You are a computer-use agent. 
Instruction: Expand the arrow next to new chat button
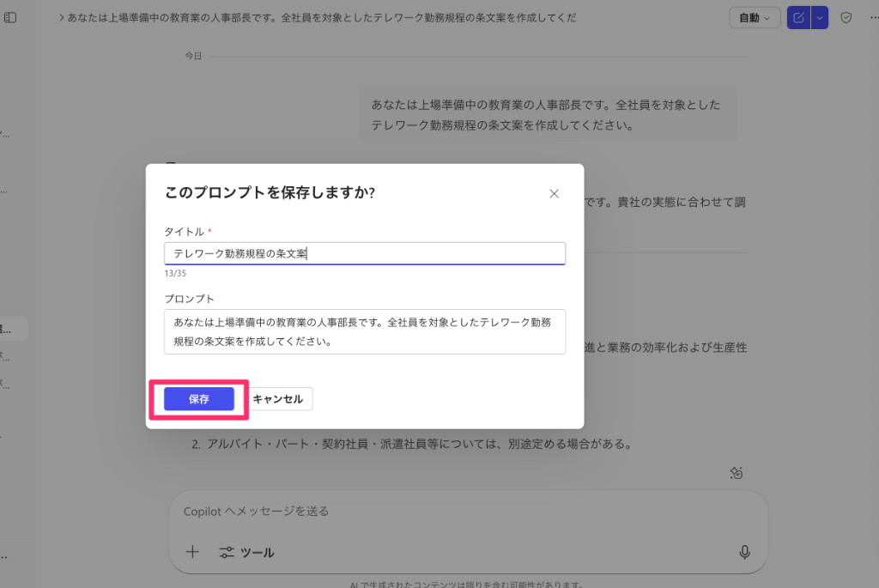(819, 17)
